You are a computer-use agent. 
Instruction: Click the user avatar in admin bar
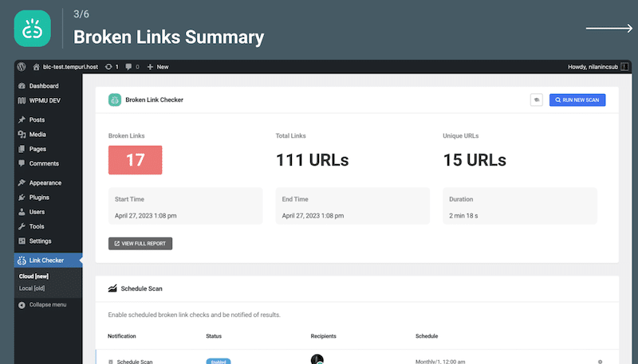pyautogui.click(x=624, y=67)
